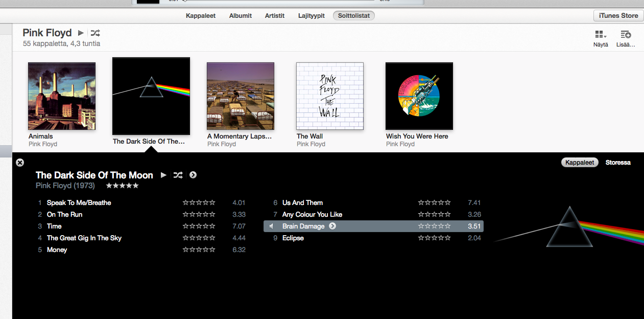Screen dimensions: 644x319
Task: Click the Animals album title
Action: tap(41, 136)
